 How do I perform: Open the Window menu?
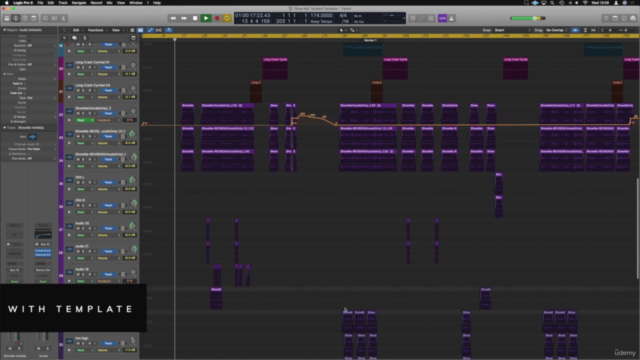[136, 3]
